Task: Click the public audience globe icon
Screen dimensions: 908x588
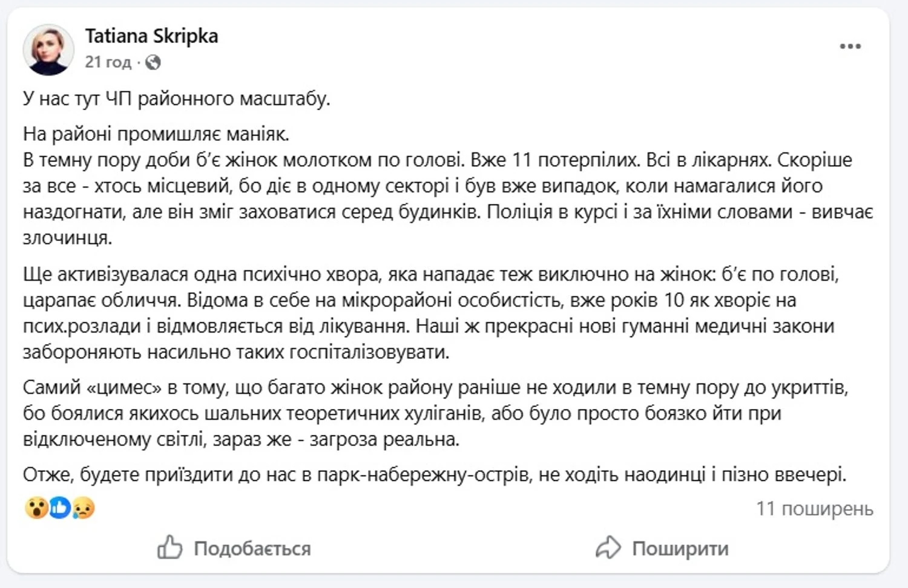Action: click(153, 62)
